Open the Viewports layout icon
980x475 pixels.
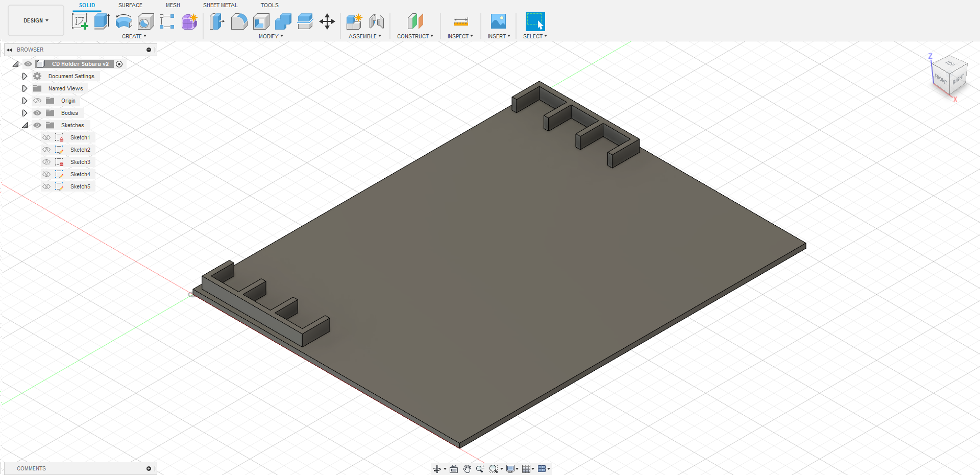pos(542,469)
